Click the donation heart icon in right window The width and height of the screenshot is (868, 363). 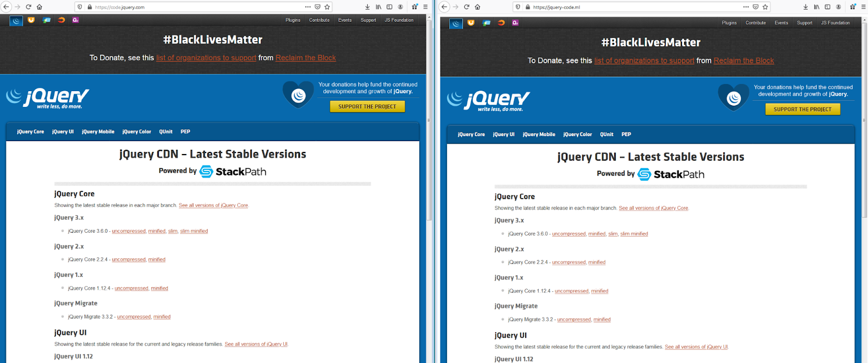click(733, 97)
